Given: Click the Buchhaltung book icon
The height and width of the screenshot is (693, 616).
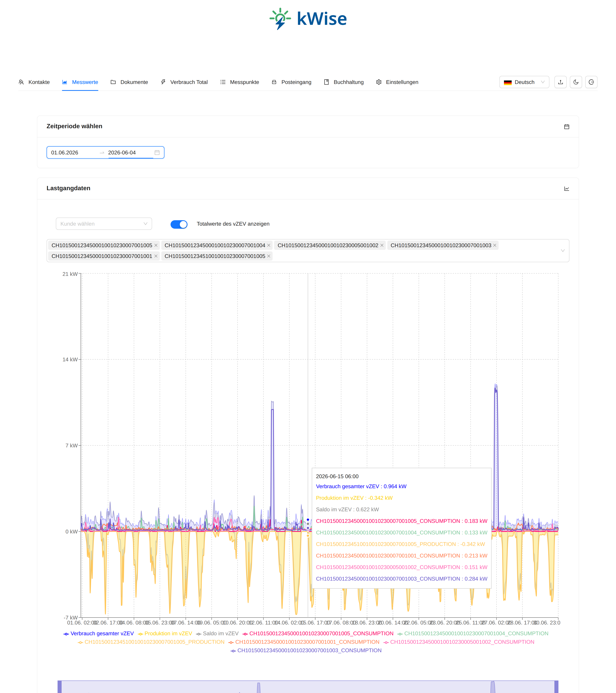Looking at the screenshot, I should (326, 82).
